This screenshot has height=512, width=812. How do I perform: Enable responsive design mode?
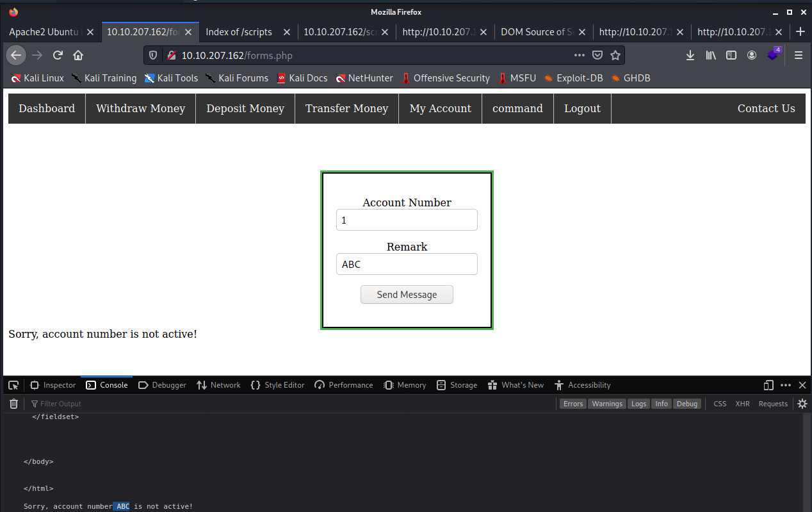(769, 385)
